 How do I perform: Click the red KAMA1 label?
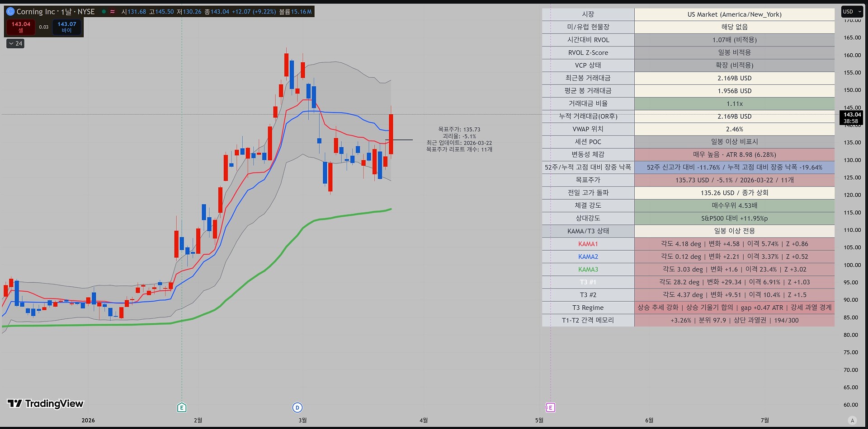tap(588, 244)
